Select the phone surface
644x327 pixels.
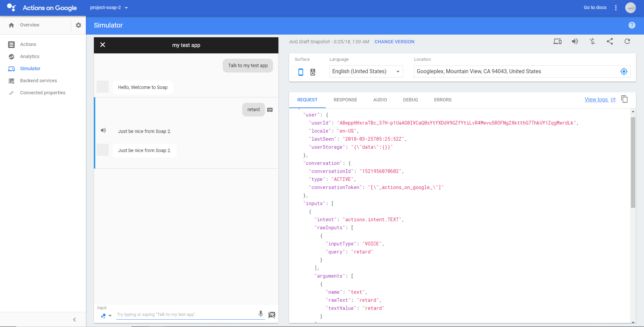click(x=301, y=72)
